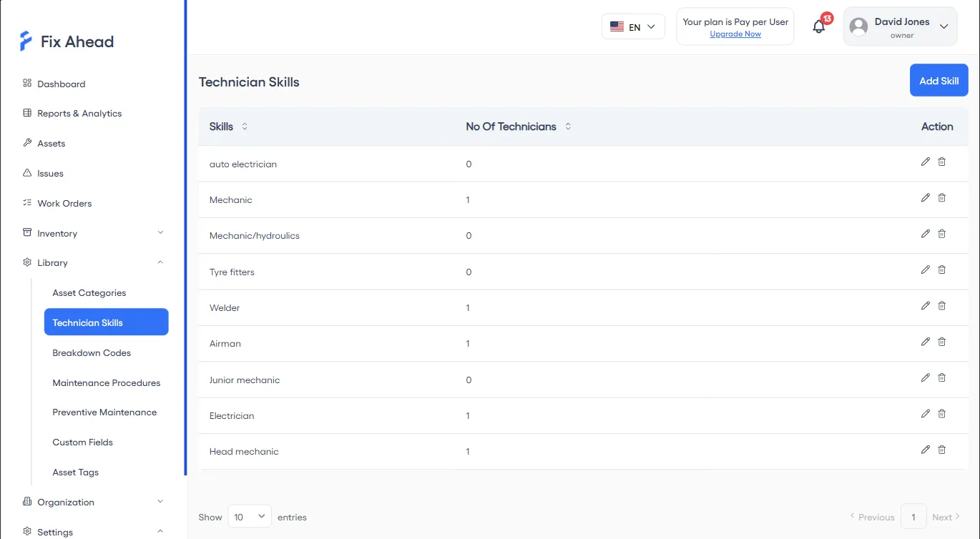980x539 pixels.
Task: Sort by No Of Technicians column
Action: coord(568,127)
